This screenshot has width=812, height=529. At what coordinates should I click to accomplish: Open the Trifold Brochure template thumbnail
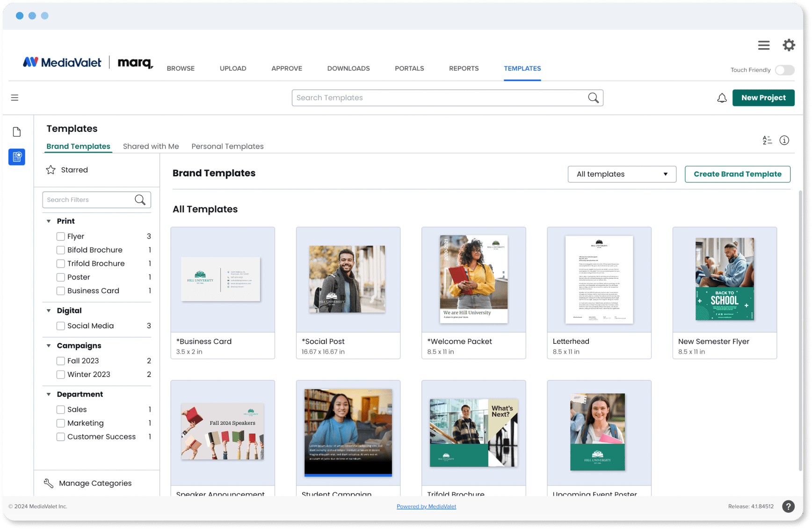474,433
